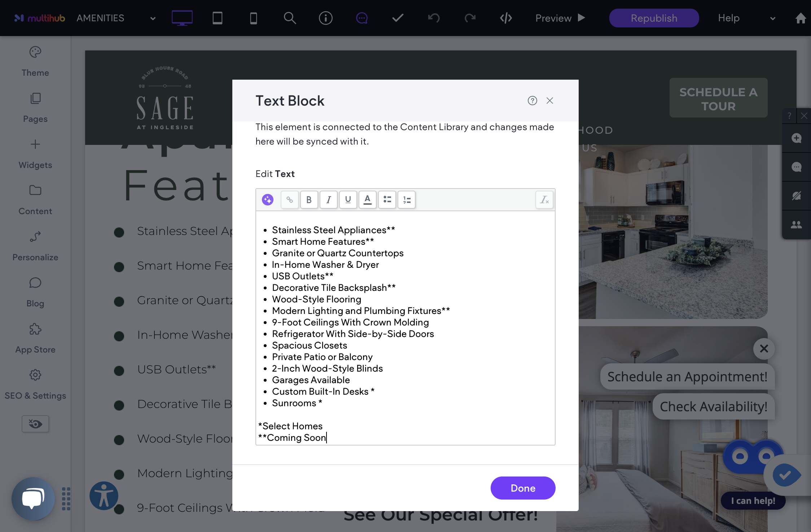The image size is (811, 532).
Task: Toggle underline formatting
Action: (348, 199)
